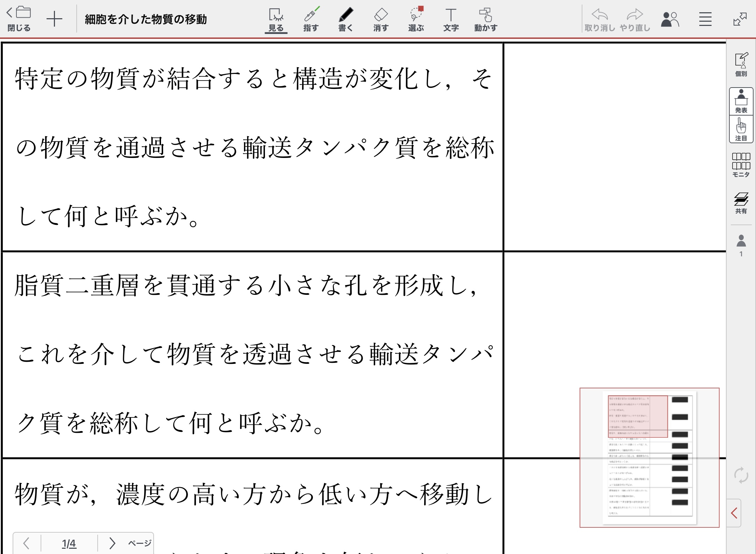756x554 pixels.
Task: Select the 選ぶ lasso selection tool
Action: point(416,20)
